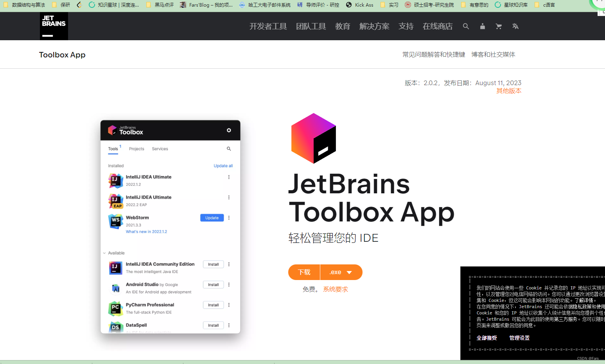This screenshot has width=605, height=364.
Task: Click the DataSpell DS icon
Action: 115,327
